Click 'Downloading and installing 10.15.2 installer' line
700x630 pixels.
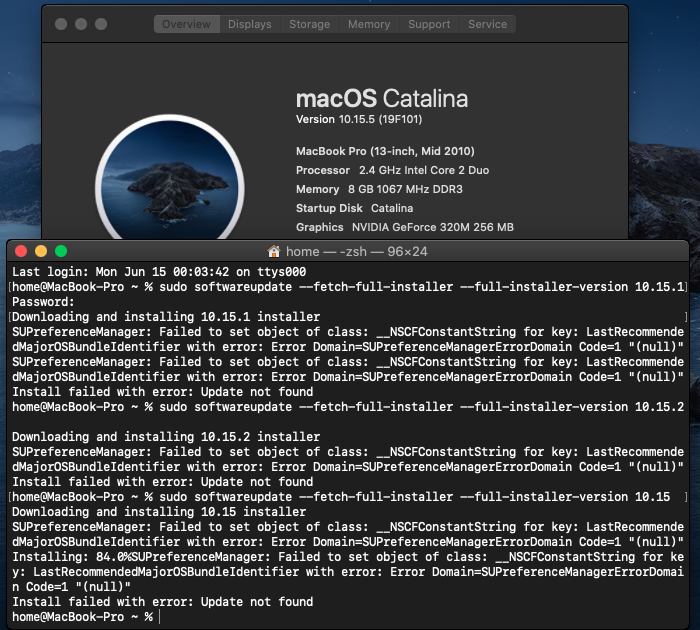(x=166, y=437)
